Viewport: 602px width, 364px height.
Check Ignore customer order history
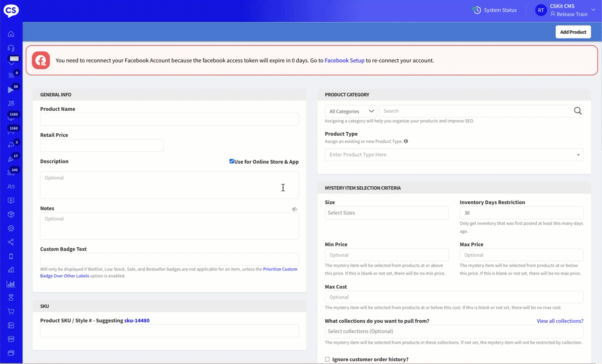click(327, 359)
